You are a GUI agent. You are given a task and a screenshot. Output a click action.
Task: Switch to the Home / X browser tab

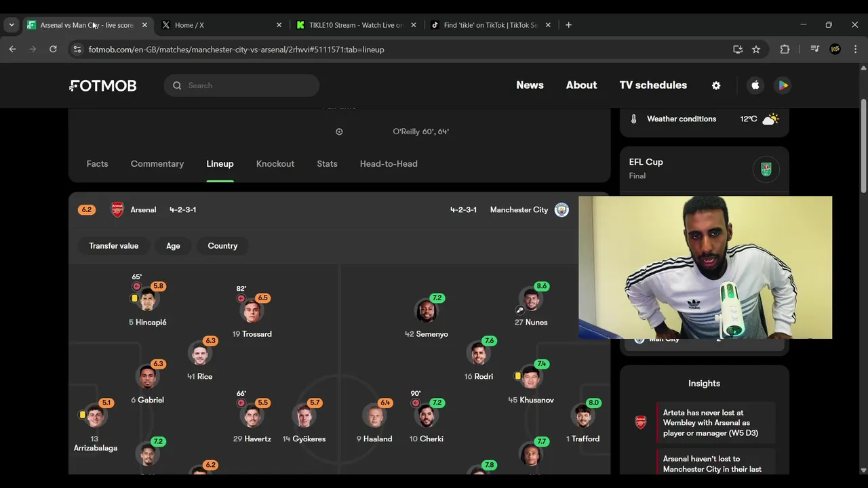pos(222,25)
